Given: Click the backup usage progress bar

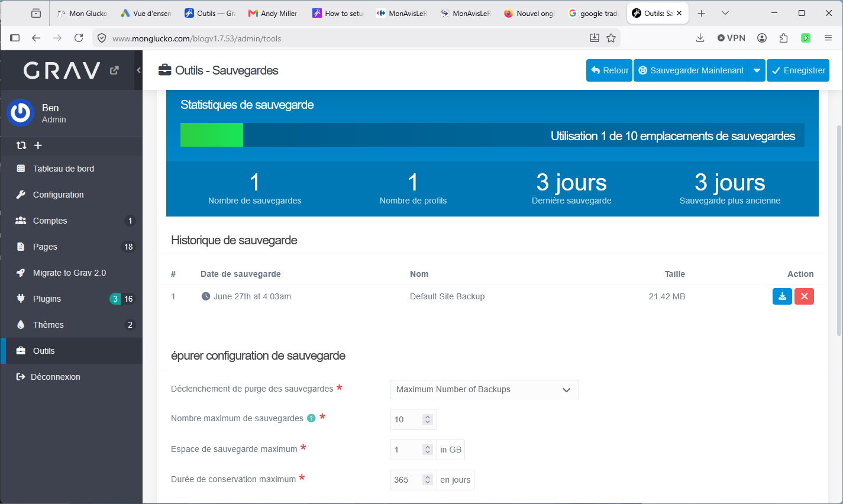Looking at the screenshot, I should [x=492, y=135].
